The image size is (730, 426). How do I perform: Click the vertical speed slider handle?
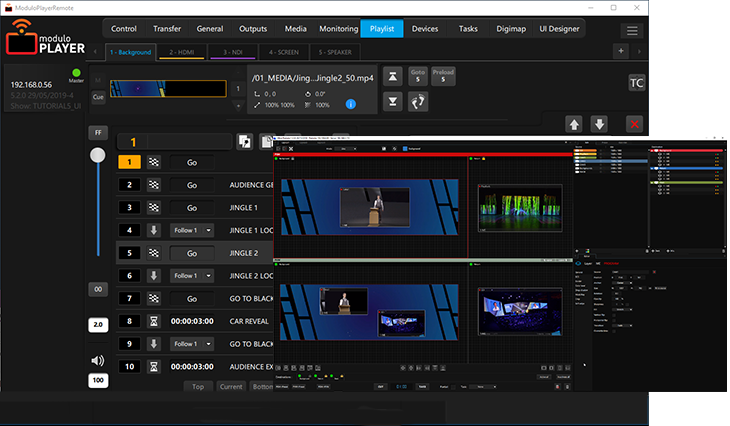point(98,155)
